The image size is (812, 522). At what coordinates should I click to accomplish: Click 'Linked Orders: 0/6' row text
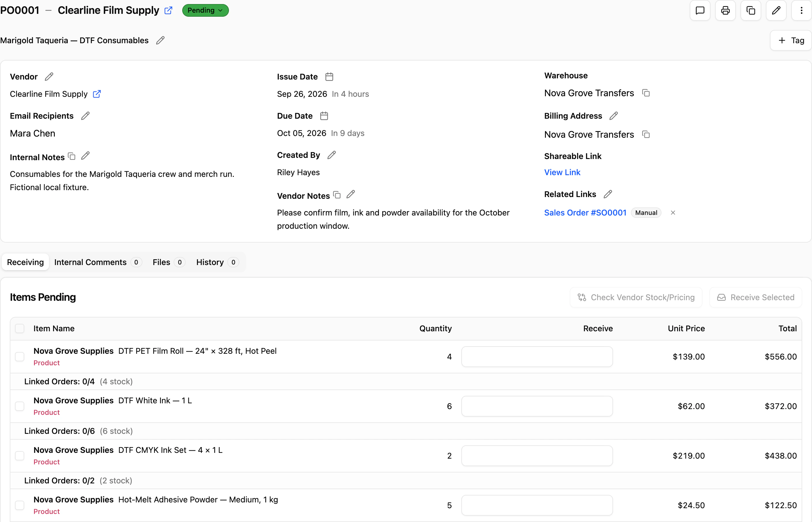pos(59,431)
